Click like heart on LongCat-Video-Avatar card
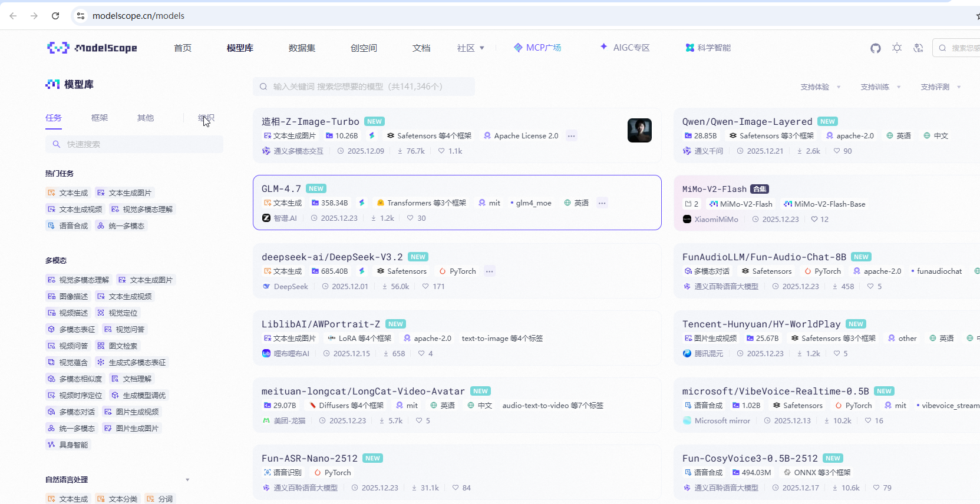 pyautogui.click(x=419, y=420)
